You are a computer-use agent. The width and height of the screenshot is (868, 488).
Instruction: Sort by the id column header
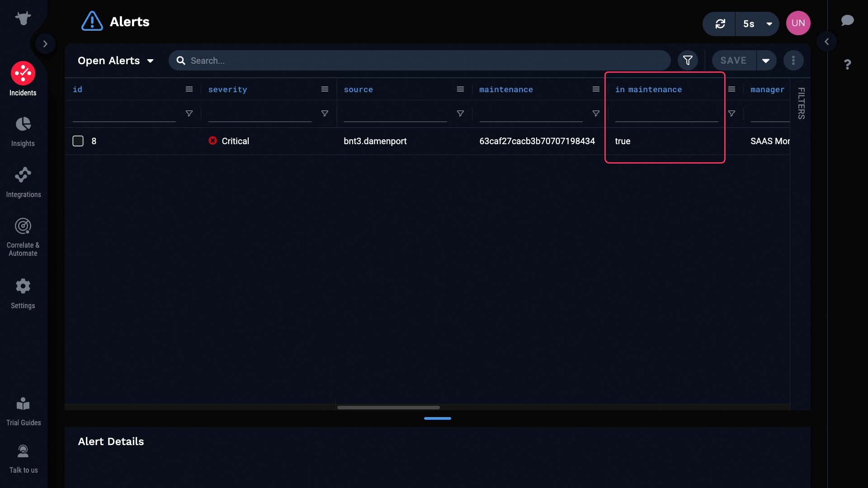tap(78, 89)
